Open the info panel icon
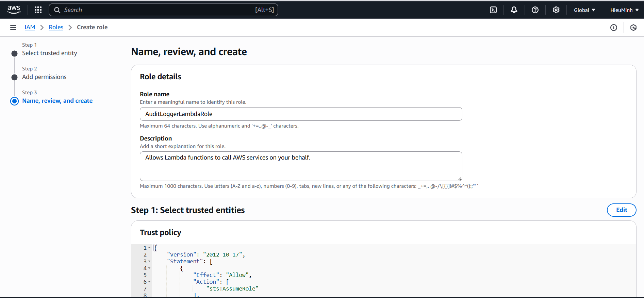 coord(614,28)
